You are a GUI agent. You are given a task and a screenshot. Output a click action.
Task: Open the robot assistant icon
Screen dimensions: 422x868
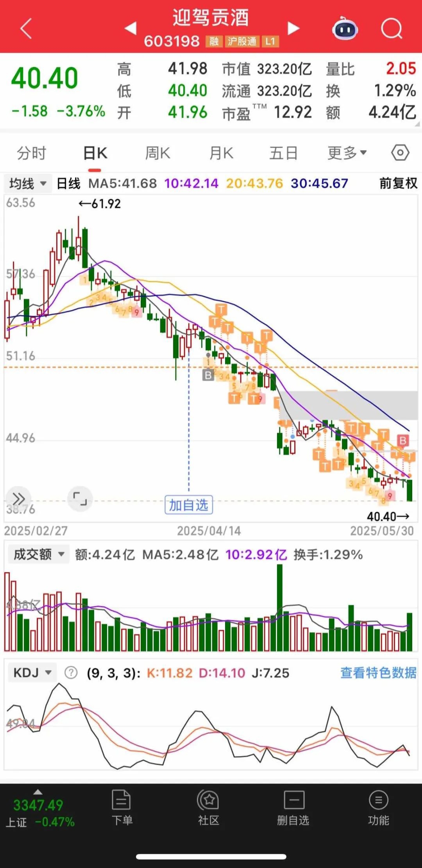coord(345,29)
